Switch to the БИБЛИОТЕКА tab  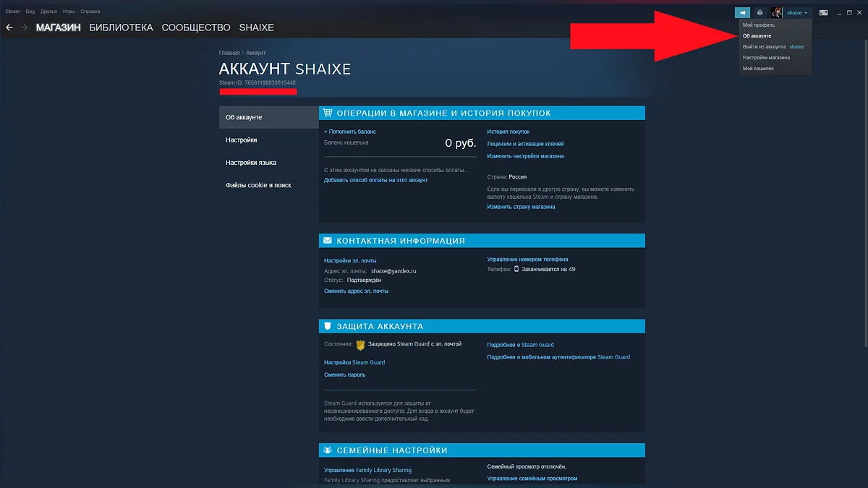tap(121, 27)
